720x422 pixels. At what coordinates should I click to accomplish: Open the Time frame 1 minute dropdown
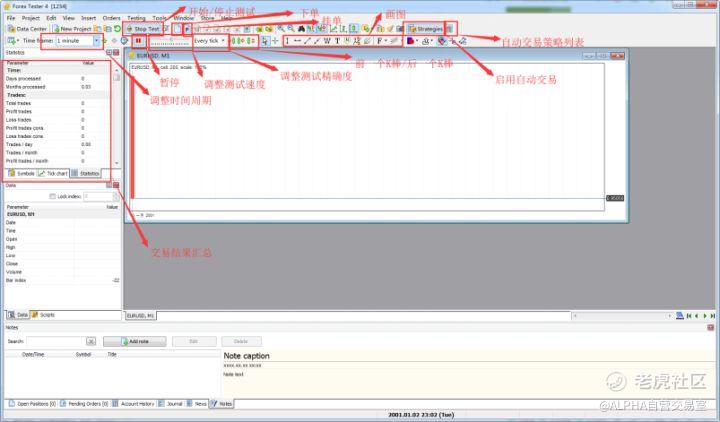(x=78, y=41)
